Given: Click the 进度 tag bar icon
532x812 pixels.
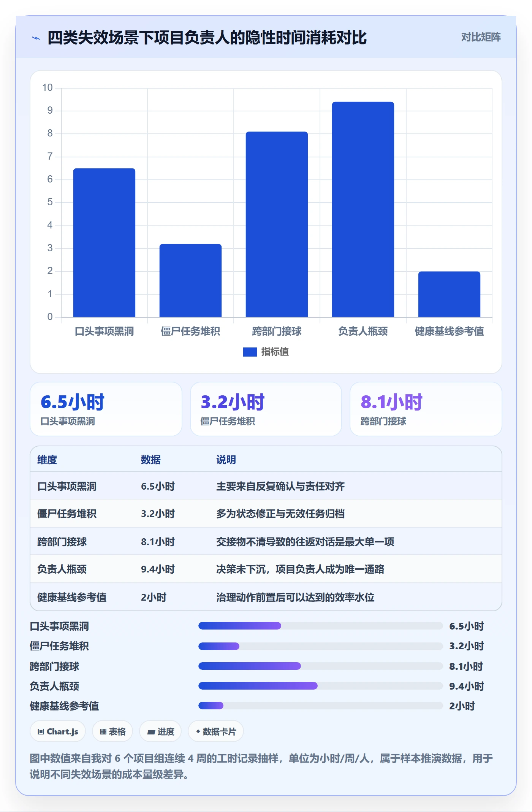Looking at the screenshot, I should pyautogui.click(x=151, y=732).
